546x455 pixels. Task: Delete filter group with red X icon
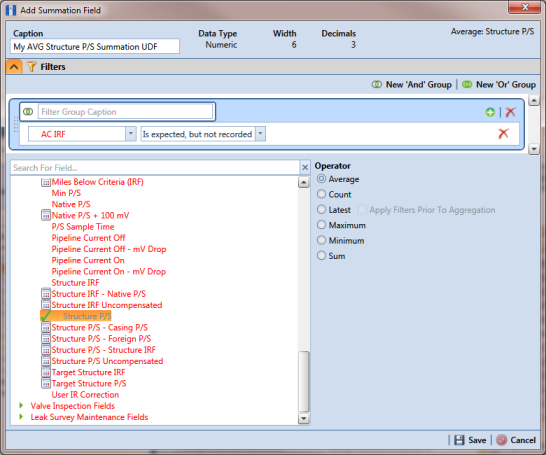point(510,112)
